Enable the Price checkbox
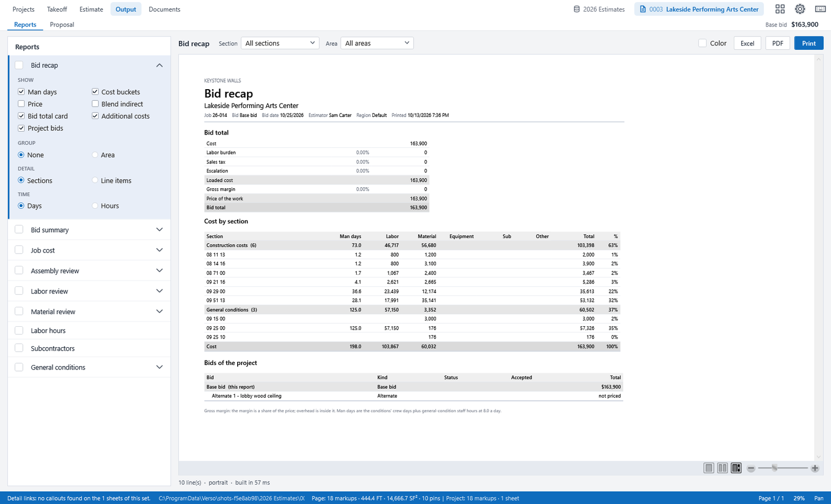 21,104
